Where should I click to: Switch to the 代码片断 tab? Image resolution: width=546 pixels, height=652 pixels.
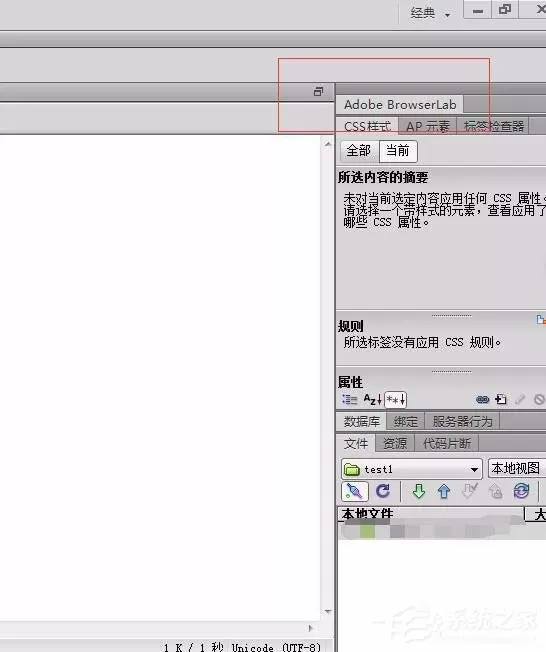tap(447, 444)
